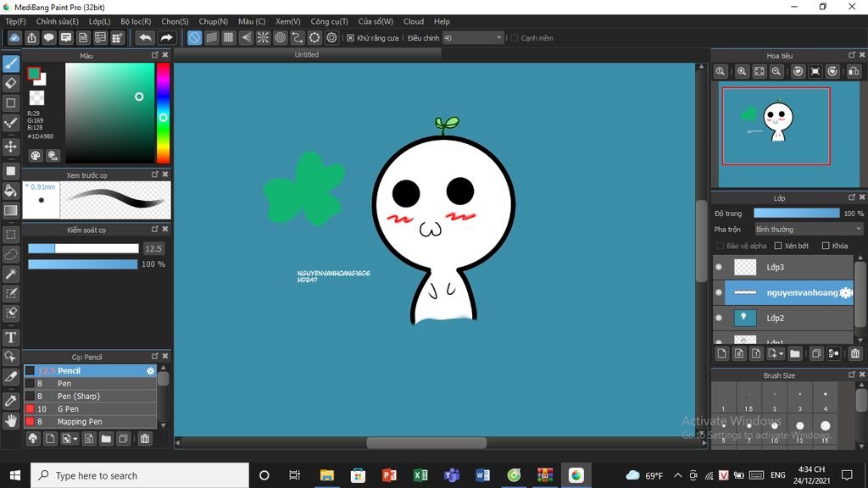Image resolution: width=868 pixels, height=488 pixels.
Task: Zoom in on the Navigator panel
Action: (x=742, y=71)
